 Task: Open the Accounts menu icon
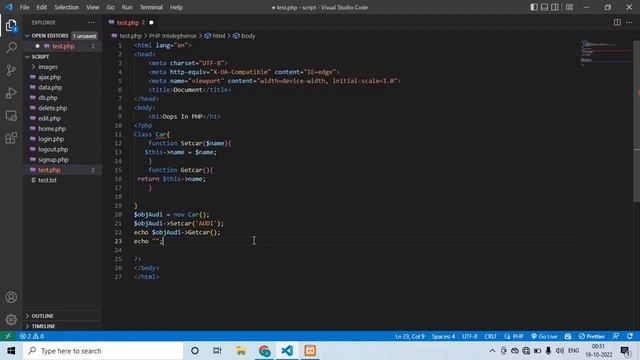[11, 297]
